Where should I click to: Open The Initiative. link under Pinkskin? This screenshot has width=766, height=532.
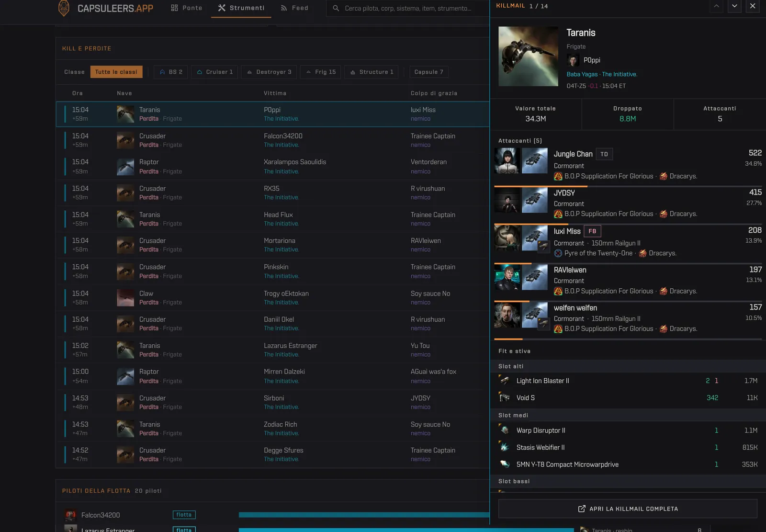[x=282, y=276]
